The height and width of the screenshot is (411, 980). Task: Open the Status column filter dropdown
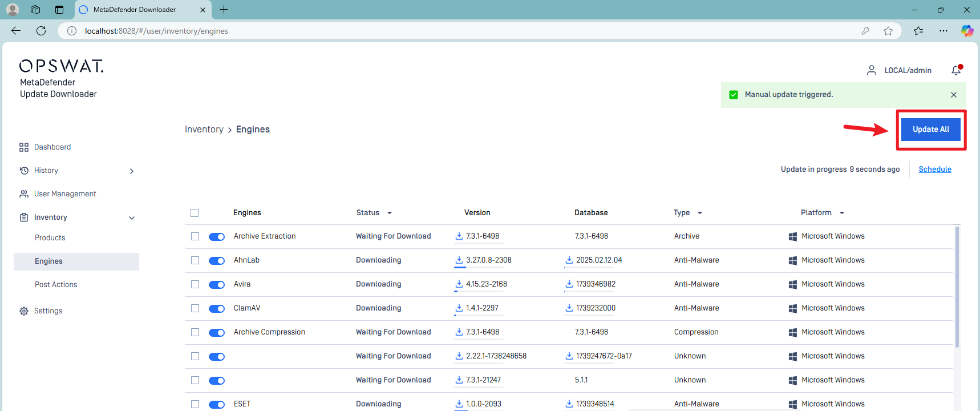(x=390, y=213)
